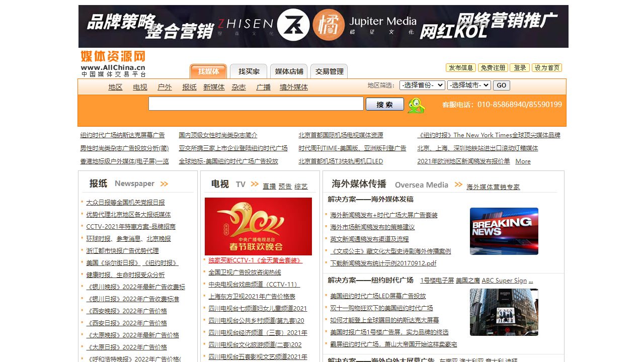Click the >> arrows after 海外媒体传播 heading

[458, 185]
